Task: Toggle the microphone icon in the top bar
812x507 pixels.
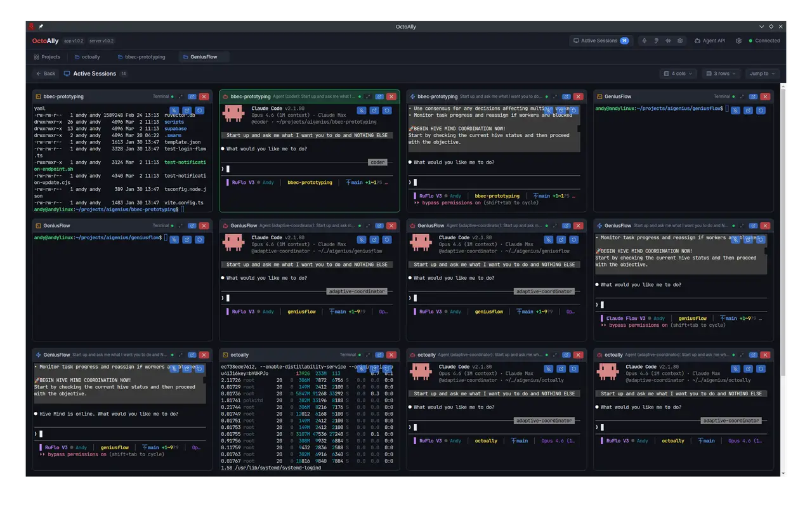Action: [x=645, y=41]
